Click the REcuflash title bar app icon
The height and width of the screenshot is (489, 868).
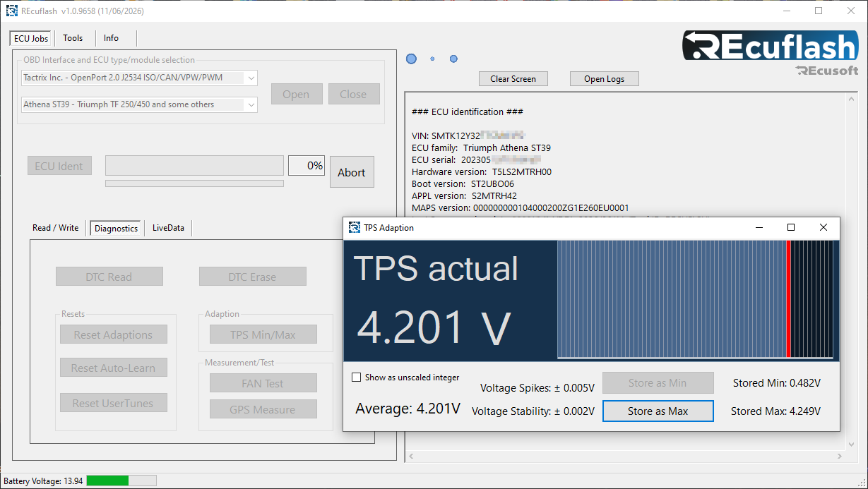[x=12, y=11]
